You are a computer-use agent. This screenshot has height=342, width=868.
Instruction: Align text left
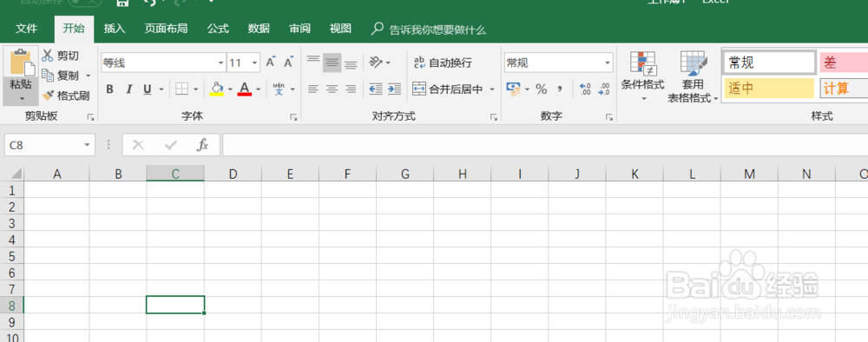[314, 89]
